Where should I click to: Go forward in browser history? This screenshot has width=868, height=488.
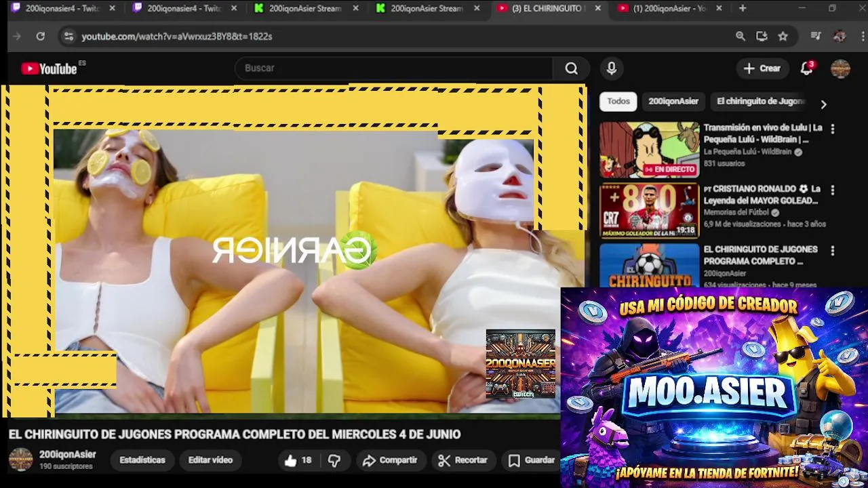(17, 37)
